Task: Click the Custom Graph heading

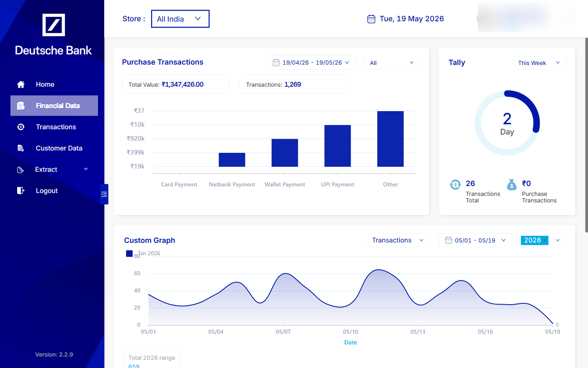Action: pos(149,240)
